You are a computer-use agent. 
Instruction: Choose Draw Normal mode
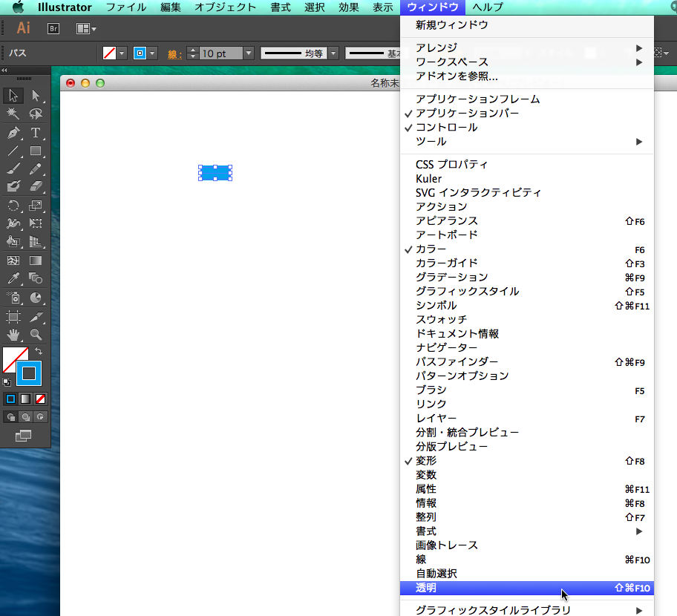11,417
